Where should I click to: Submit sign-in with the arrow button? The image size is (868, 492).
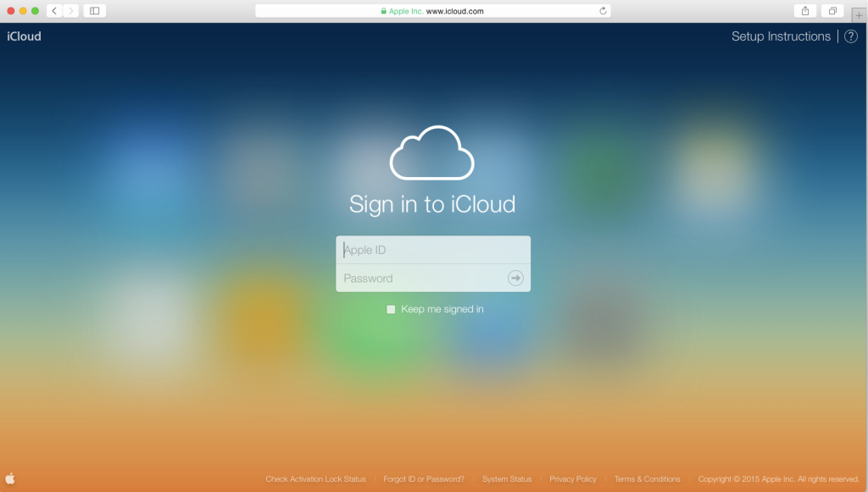[515, 278]
